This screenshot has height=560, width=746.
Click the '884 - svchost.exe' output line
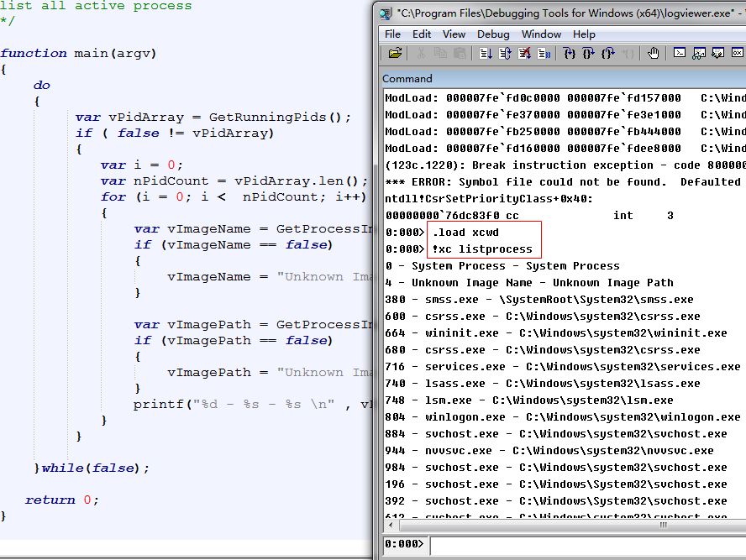[x=556, y=434]
